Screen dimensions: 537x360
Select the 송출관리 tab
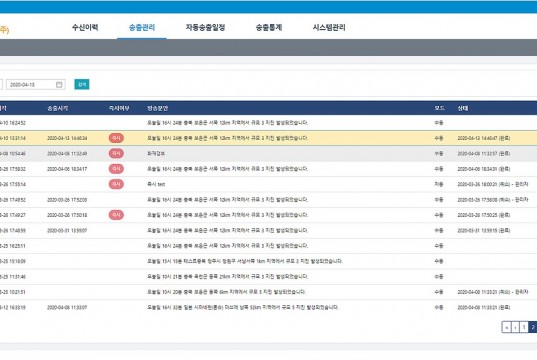click(x=142, y=27)
